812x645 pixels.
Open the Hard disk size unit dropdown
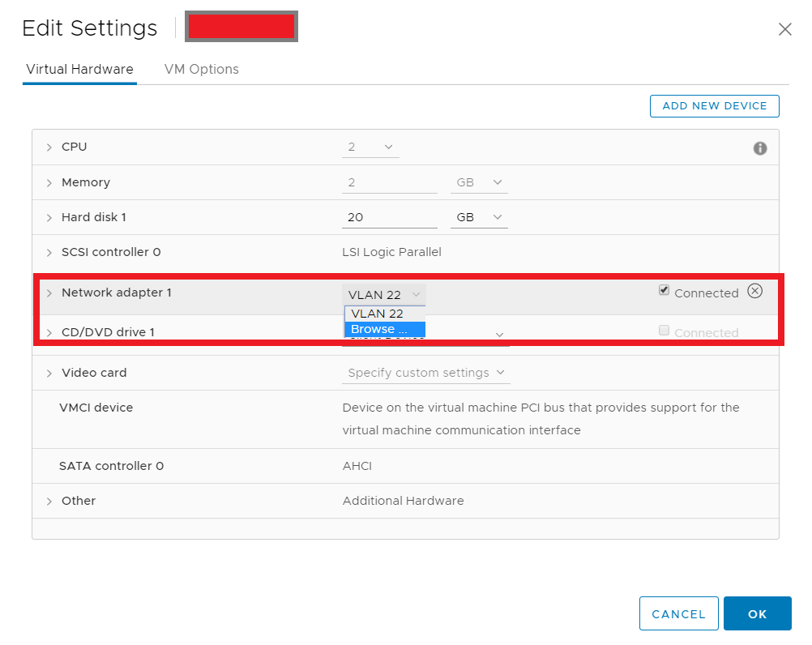click(x=479, y=217)
